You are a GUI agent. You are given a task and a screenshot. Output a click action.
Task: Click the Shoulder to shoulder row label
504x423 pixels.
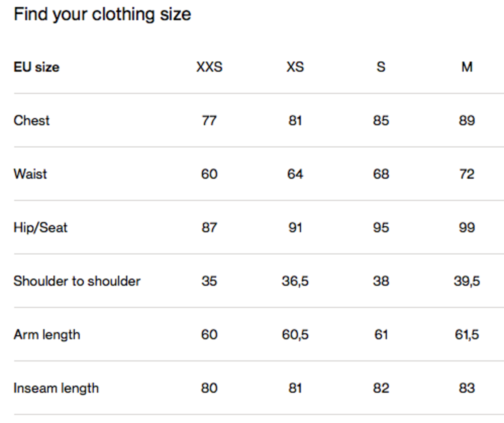pos(77,281)
